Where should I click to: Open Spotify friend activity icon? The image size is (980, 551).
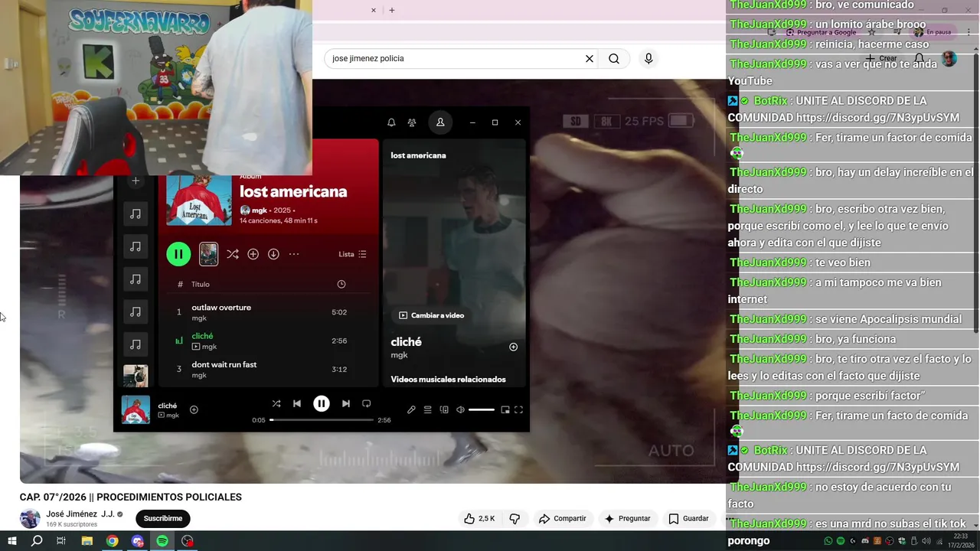[x=412, y=122]
